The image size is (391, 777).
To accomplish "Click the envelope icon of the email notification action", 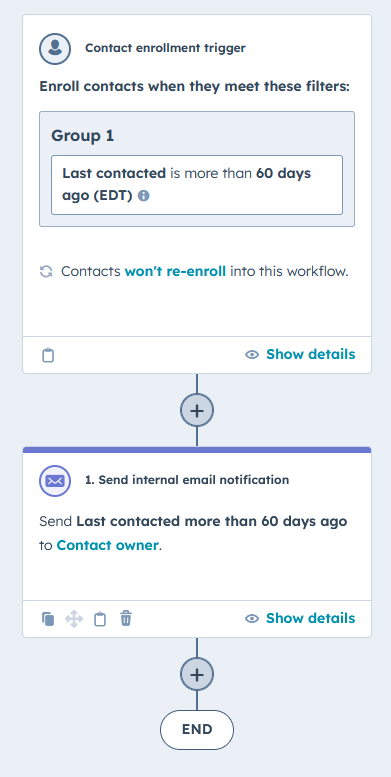I will point(55,481).
